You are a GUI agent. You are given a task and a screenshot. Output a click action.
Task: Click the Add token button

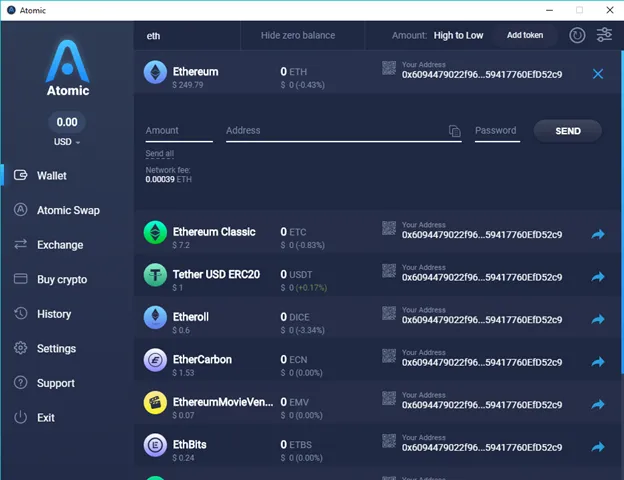tap(525, 35)
